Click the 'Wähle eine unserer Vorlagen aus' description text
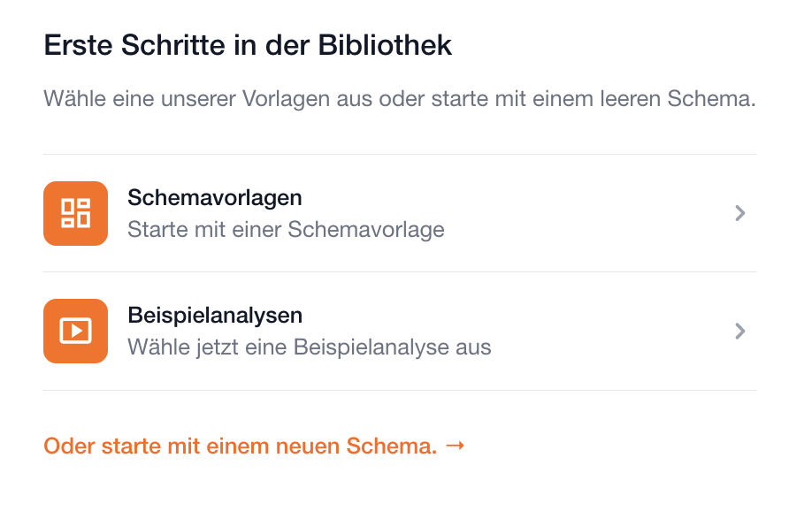The height and width of the screenshot is (511, 812). (399, 98)
